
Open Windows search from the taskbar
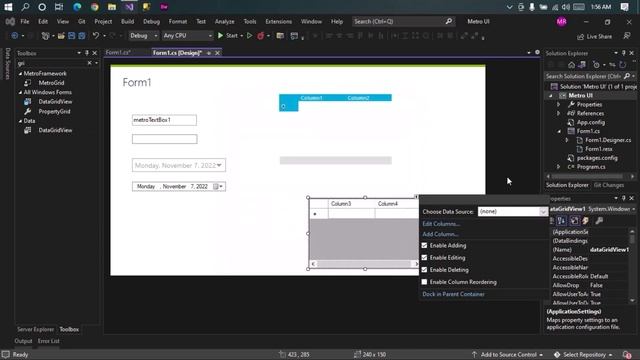[25, 7]
